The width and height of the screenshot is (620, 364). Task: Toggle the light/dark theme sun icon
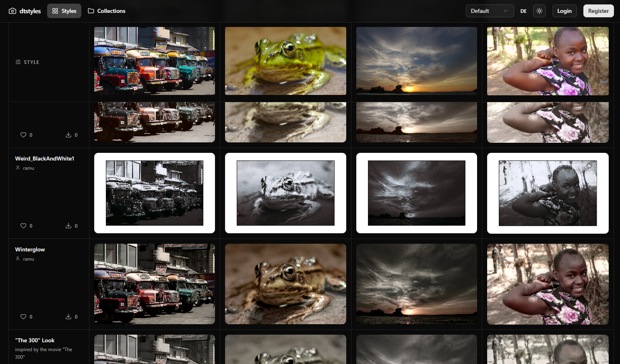point(539,11)
